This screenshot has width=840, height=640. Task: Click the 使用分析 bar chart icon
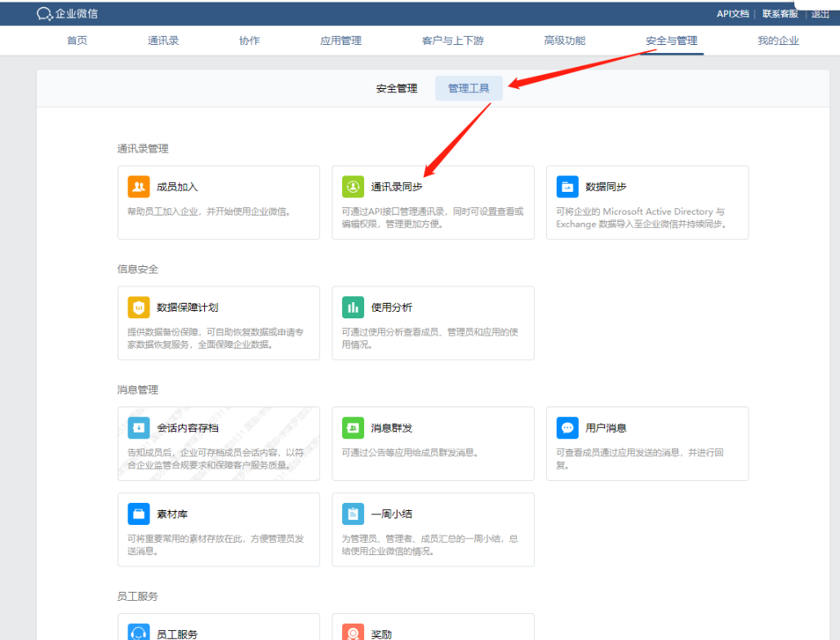353,308
